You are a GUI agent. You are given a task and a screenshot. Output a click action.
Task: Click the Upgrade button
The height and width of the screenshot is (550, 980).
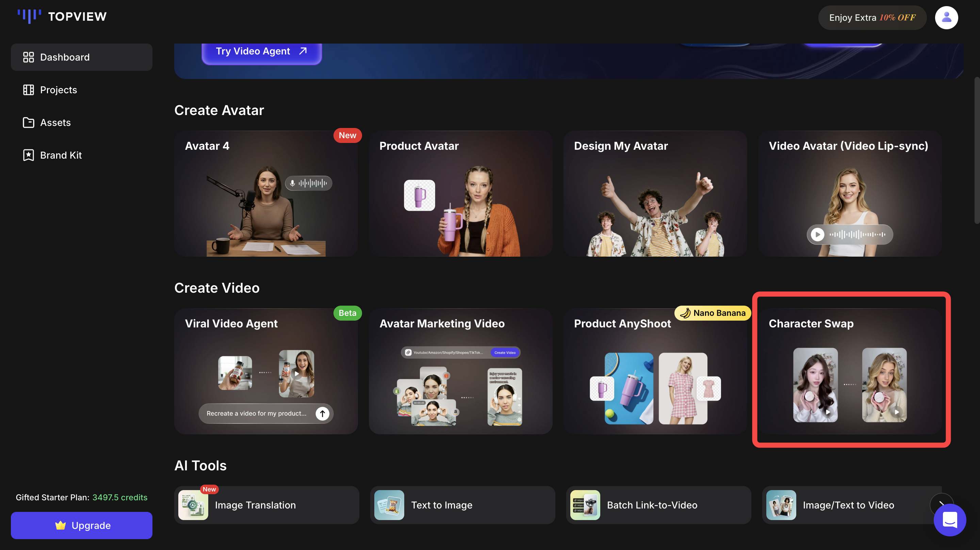(x=81, y=525)
